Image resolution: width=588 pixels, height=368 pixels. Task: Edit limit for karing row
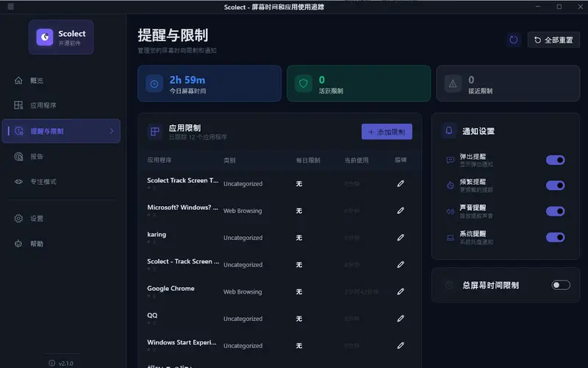coord(401,238)
